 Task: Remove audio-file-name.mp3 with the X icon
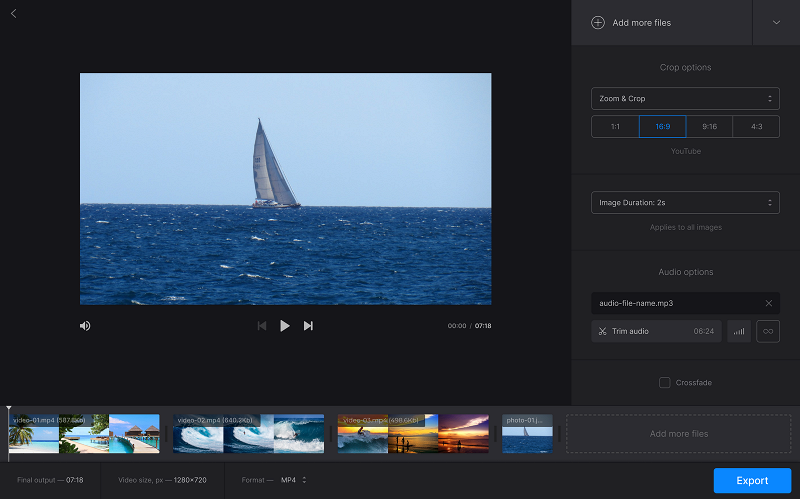pos(768,303)
